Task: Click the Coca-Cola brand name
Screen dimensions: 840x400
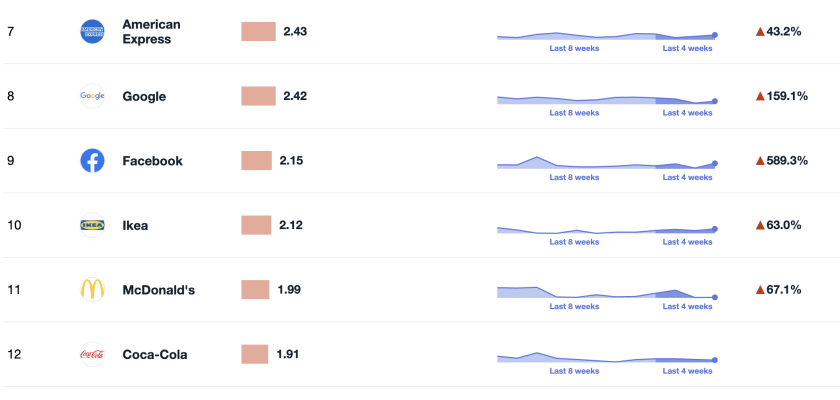Action: [x=154, y=354]
